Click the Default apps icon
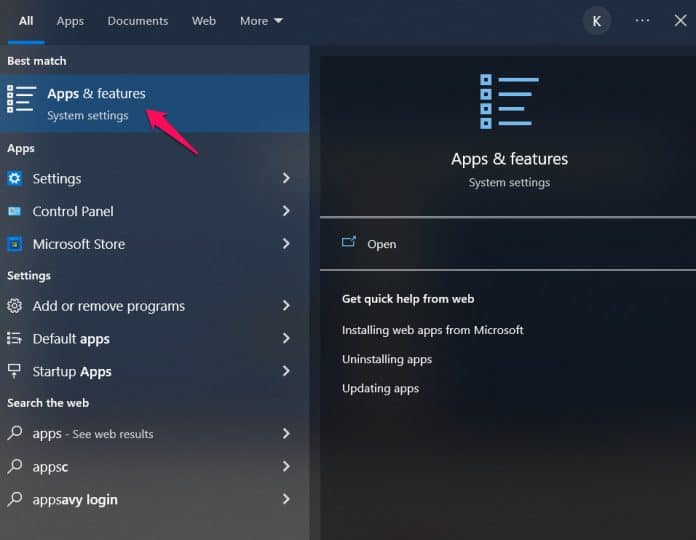Viewport: 696px width, 540px height. click(x=15, y=339)
